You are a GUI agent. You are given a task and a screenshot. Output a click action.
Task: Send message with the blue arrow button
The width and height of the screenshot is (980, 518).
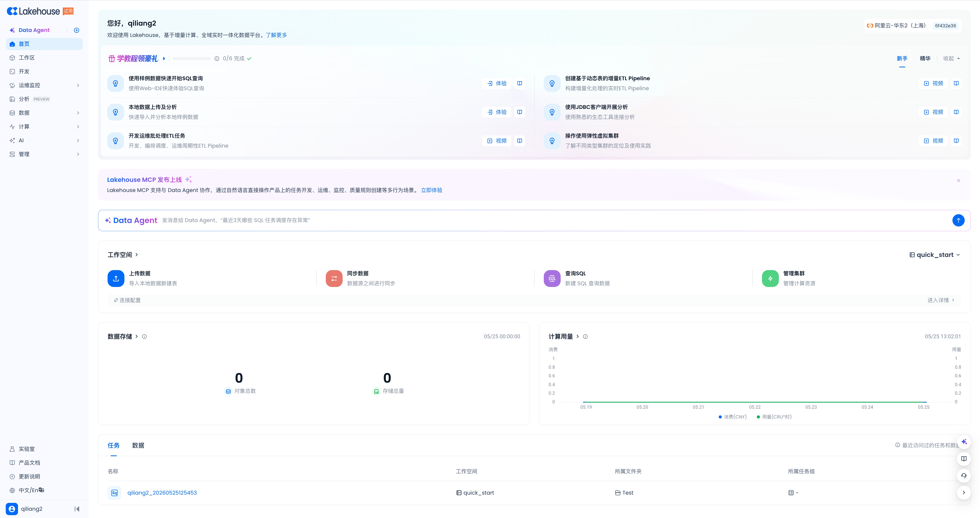pos(958,220)
